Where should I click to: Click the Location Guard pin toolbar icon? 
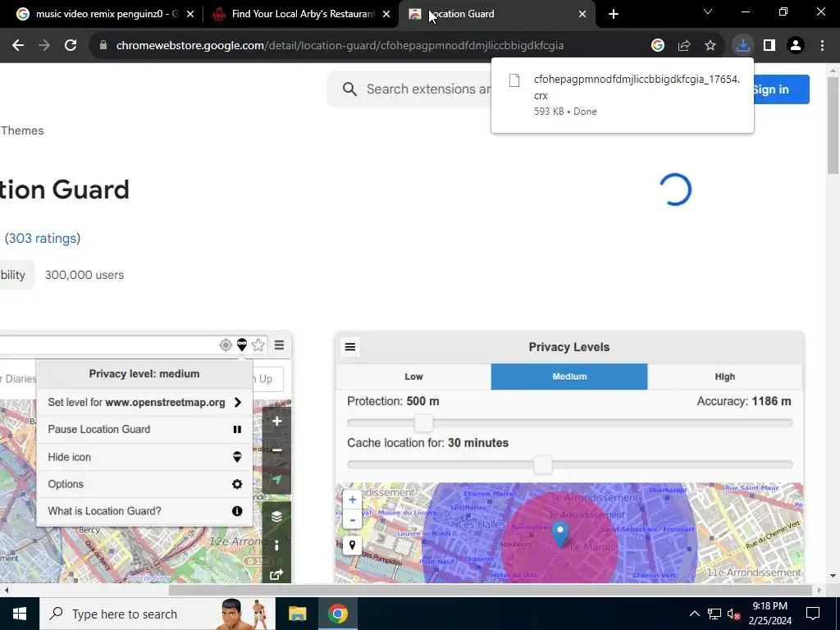(242, 345)
